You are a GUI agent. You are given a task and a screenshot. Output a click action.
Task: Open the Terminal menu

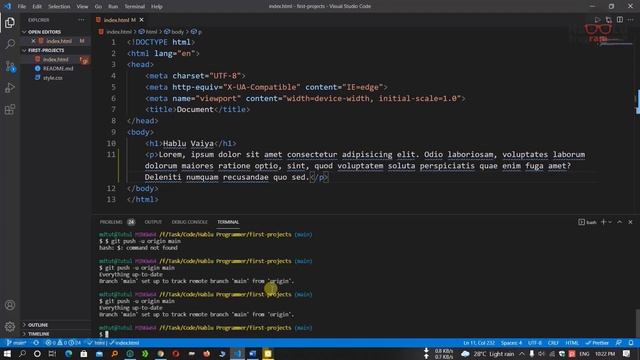[135, 7]
